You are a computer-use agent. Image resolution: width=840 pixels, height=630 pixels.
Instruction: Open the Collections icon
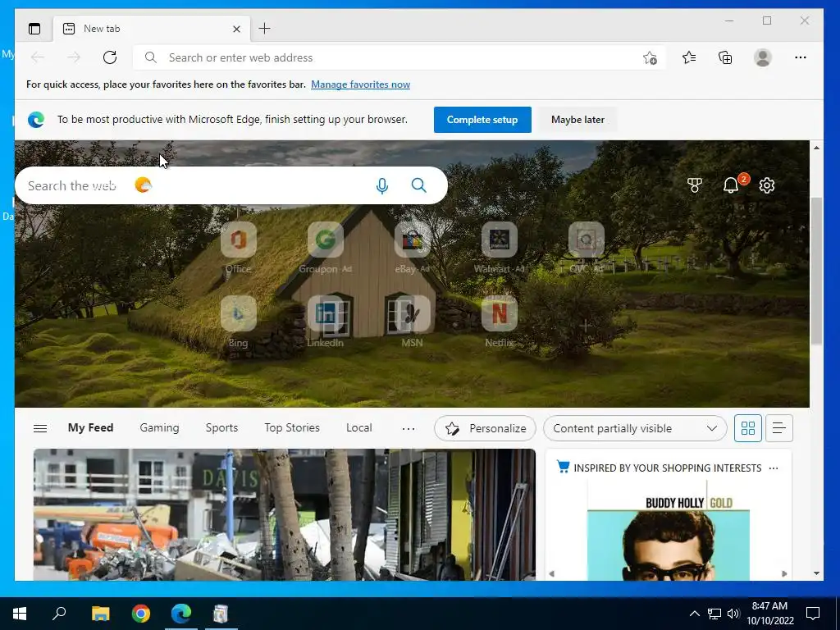725,57
